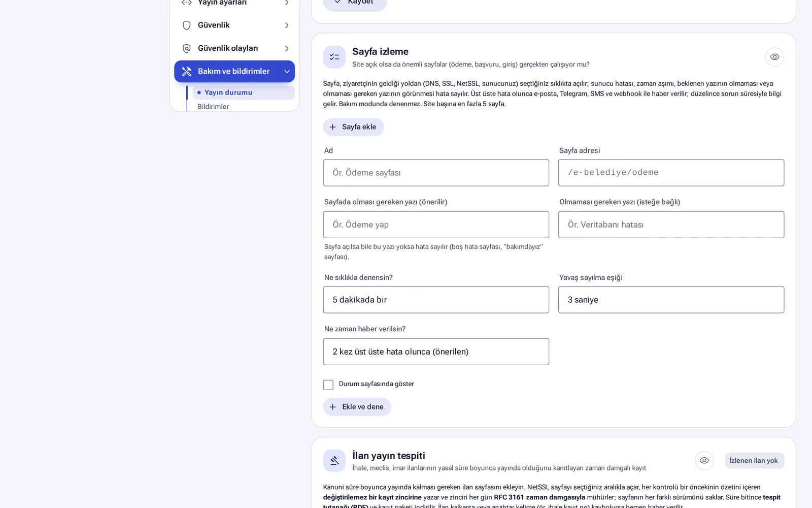This screenshot has height=508, width=812.
Task: Click the Güvenlik olayları shield icon
Action: [x=186, y=48]
